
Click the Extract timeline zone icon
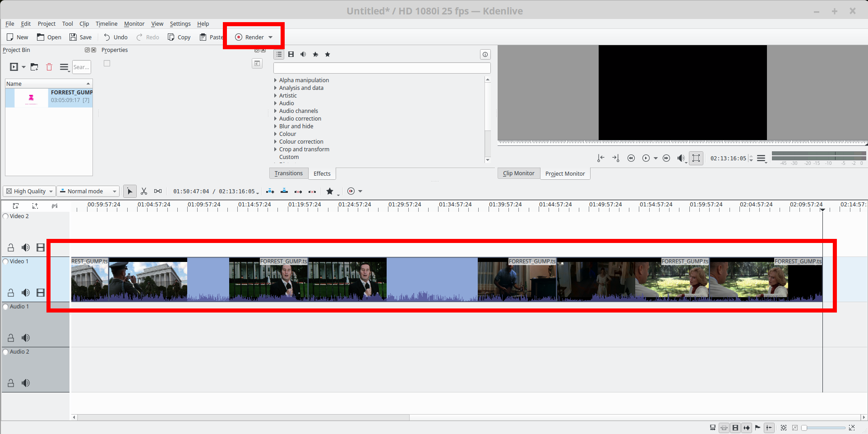298,191
